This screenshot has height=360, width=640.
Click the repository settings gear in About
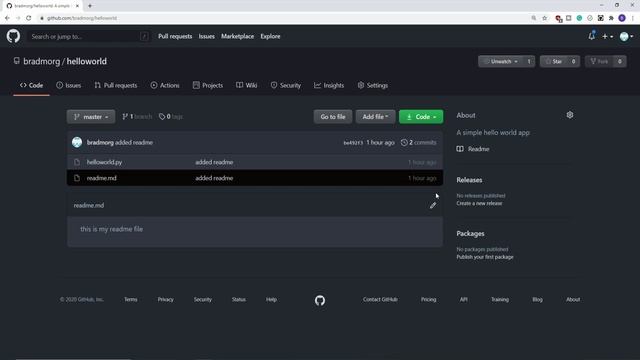(x=570, y=115)
